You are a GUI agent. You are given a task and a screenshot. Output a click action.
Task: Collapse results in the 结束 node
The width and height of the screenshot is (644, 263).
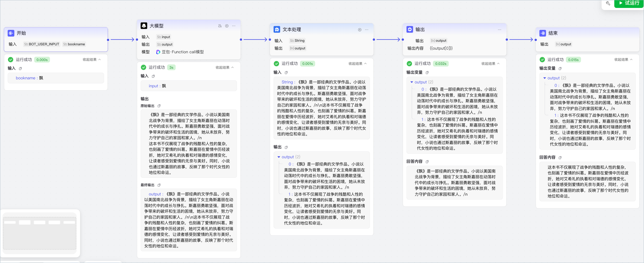[x=624, y=59]
